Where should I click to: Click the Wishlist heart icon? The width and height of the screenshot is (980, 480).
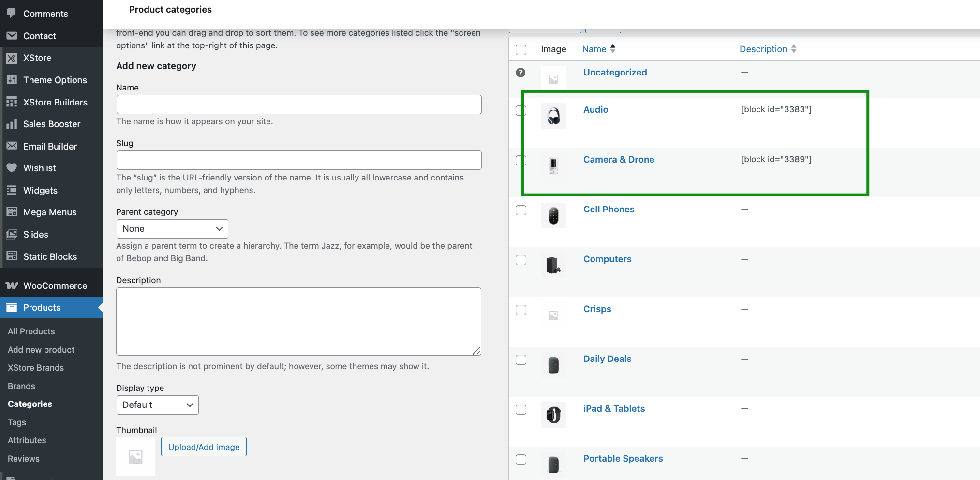[x=12, y=168]
